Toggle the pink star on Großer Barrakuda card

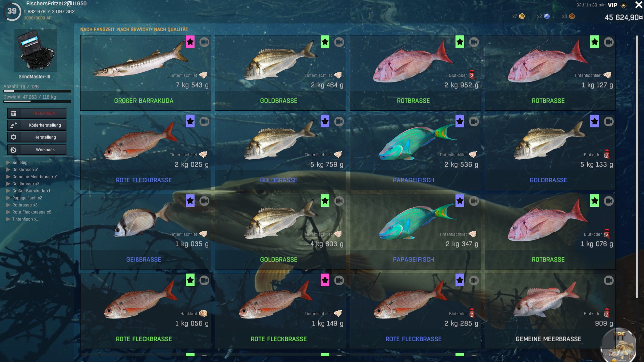coord(190,42)
